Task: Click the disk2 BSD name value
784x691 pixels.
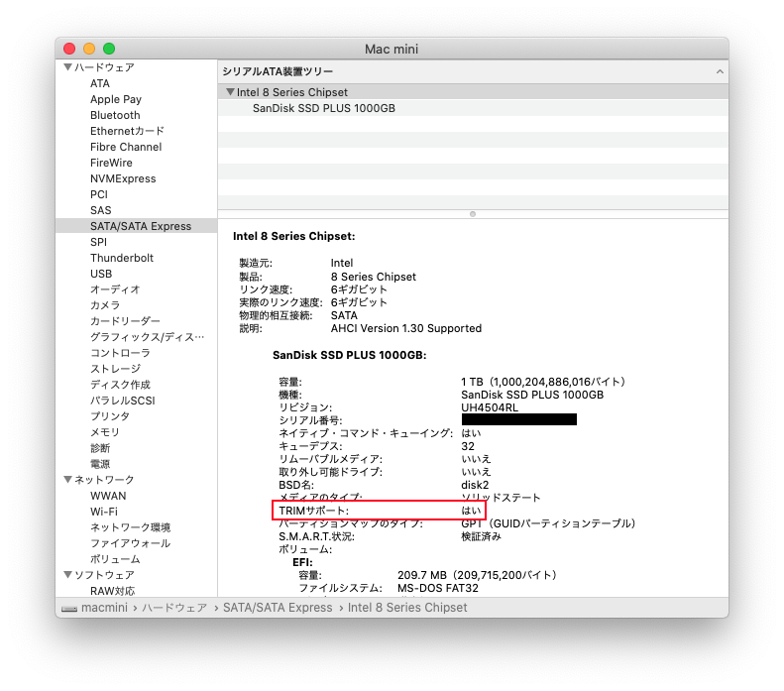Action: pyautogui.click(x=475, y=485)
